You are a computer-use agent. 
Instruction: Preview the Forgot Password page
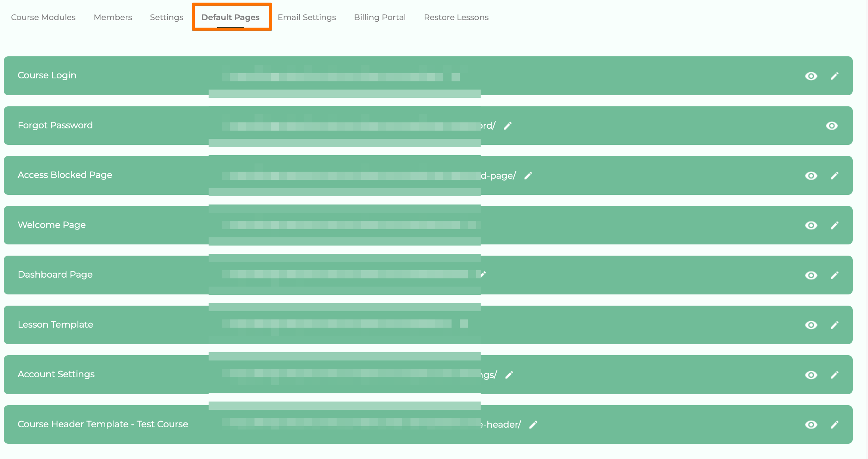click(831, 126)
